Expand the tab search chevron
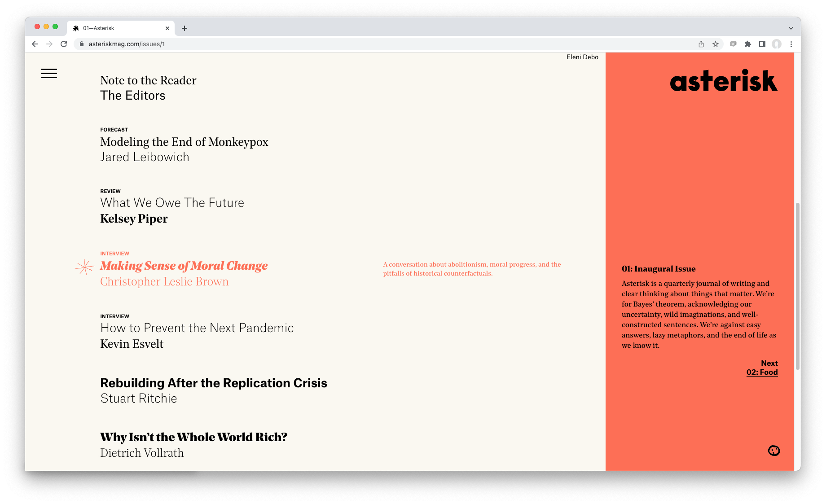The image size is (826, 504). 791,28
